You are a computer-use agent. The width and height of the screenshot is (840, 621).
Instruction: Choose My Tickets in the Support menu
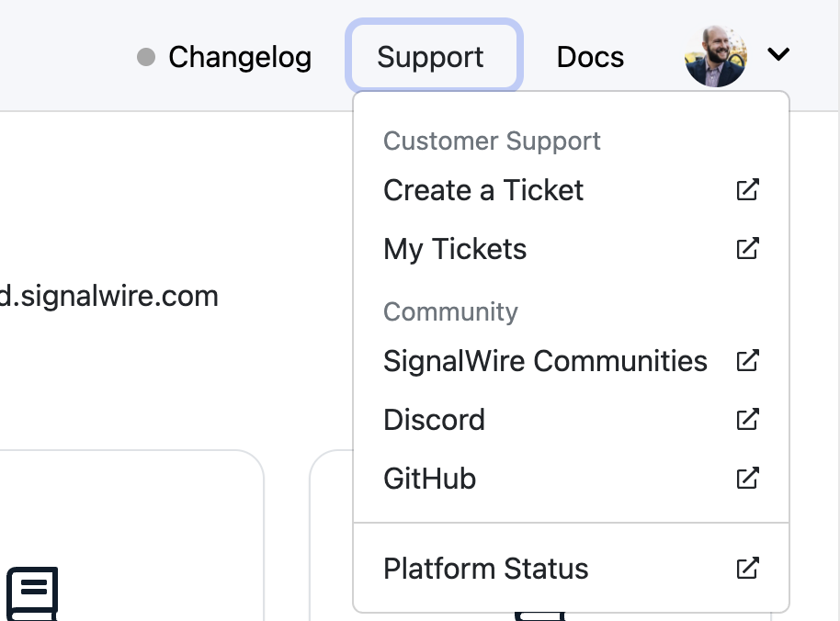point(455,249)
